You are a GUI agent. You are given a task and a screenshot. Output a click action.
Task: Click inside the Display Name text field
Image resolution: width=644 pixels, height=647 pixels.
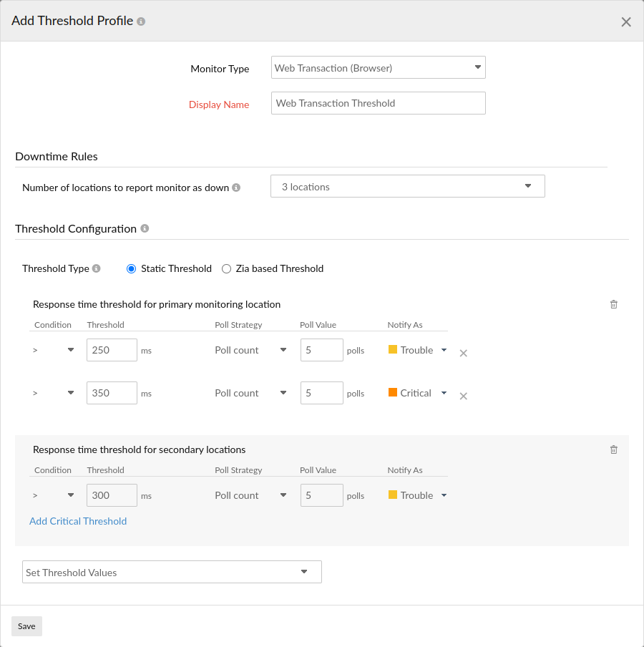pyautogui.click(x=378, y=102)
